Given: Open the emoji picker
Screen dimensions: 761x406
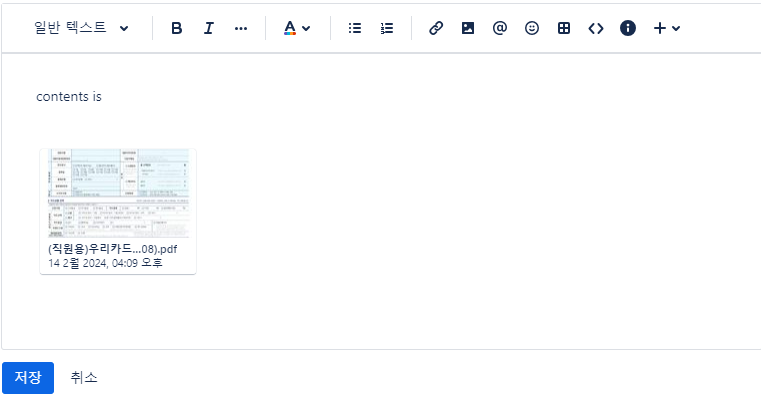Looking at the screenshot, I should (x=532, y=28).
